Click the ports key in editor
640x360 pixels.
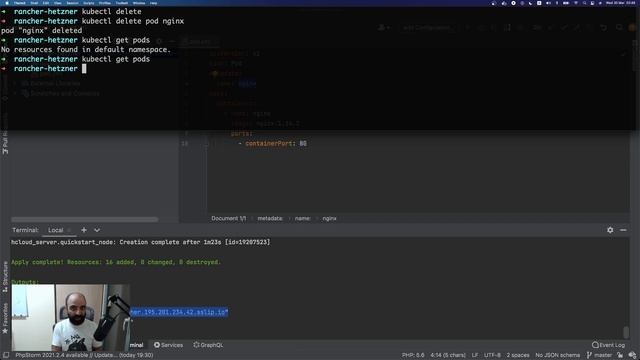click(241, 134)
